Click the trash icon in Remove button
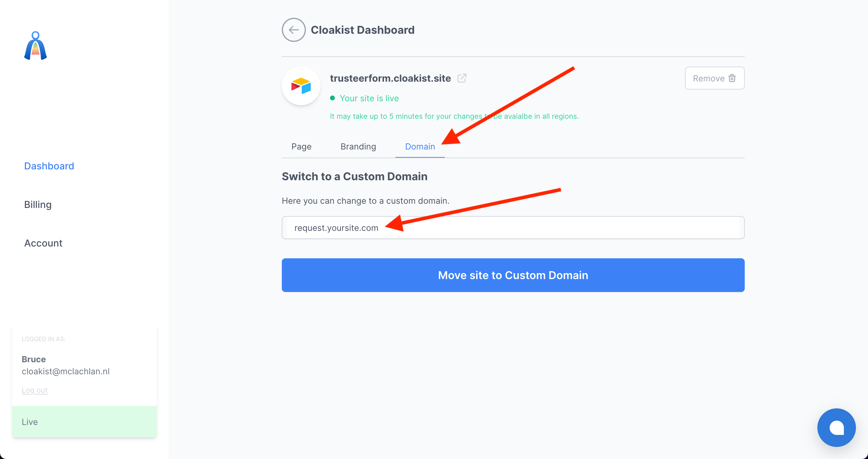Image resolution: width=868 pixels, height=459 pixels. click(732, 78)
